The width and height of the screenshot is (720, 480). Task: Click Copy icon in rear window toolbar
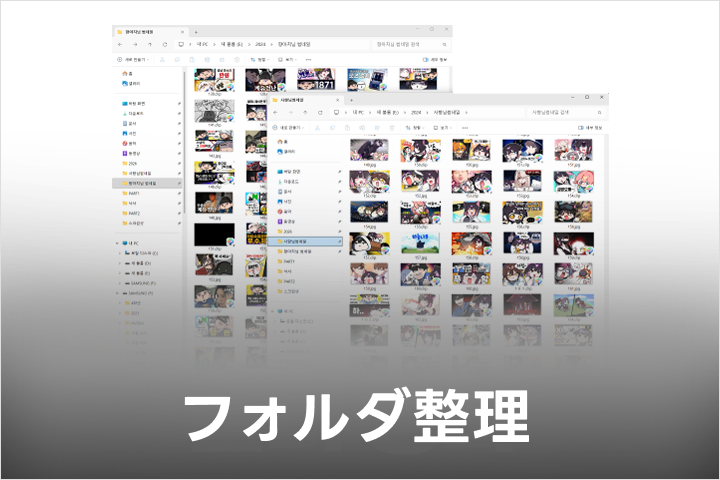(177, 60)
